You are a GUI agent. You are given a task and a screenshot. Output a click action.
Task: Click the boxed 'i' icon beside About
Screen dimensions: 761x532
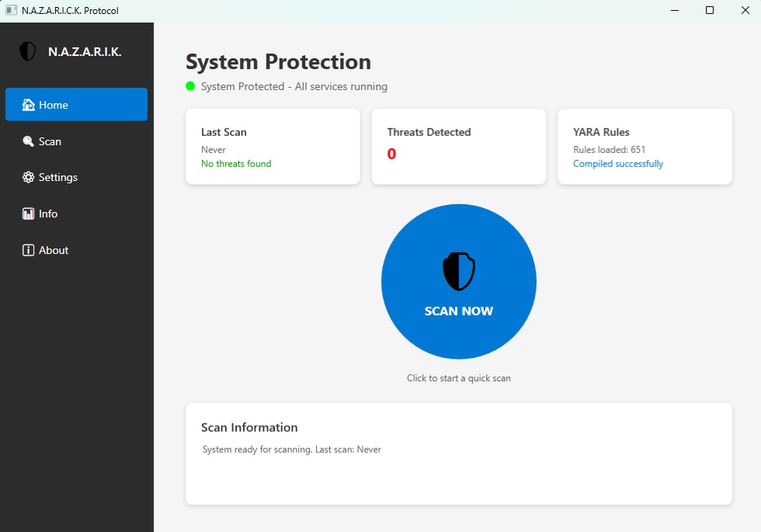[29, 250]
